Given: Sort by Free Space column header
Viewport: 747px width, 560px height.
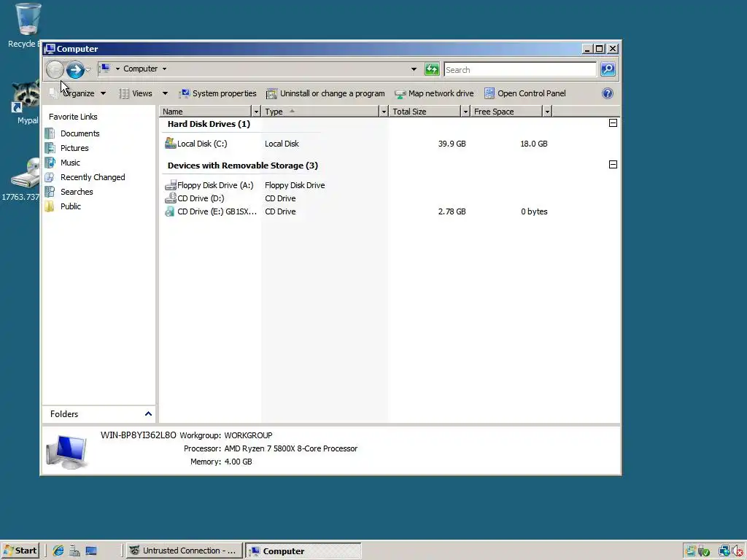Looking at the screenshot, I should 507,112.
